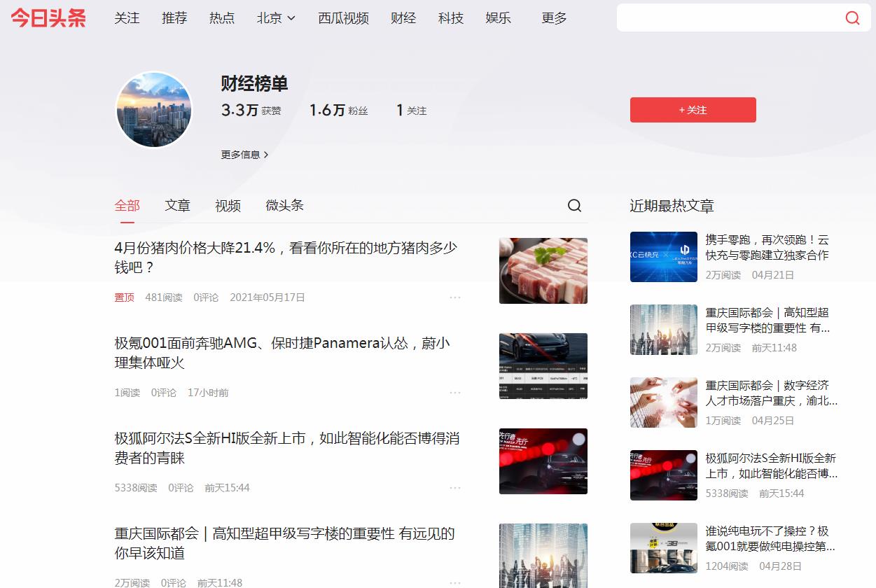Open sidebar article 携手零跑，再次领跑

pos(767,247)
